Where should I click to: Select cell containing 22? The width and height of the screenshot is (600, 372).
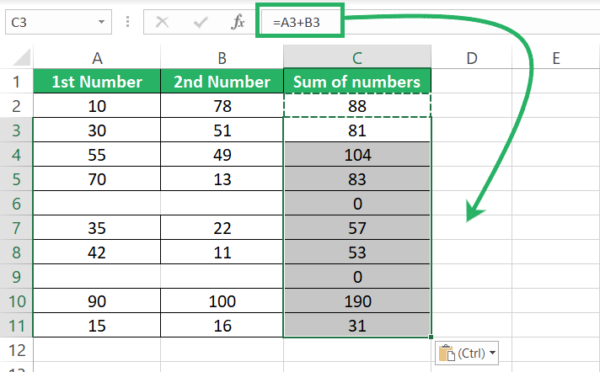[x=222, y=228]
